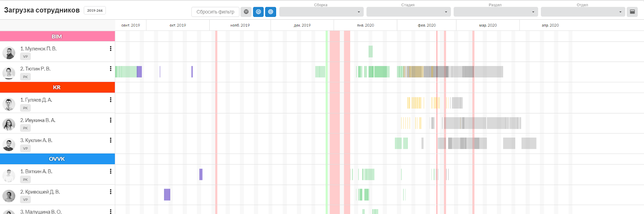Open the three-dot menu for Куклин А. В.

click(x=111, y=140)
